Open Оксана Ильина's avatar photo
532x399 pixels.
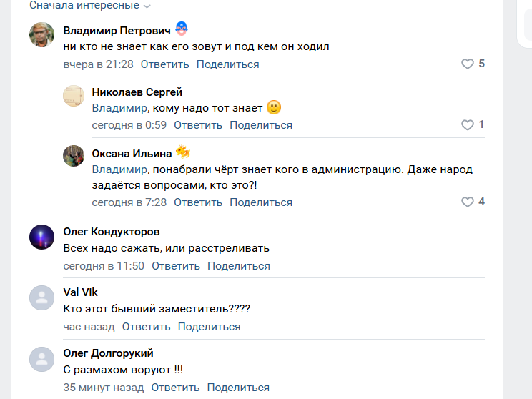[x=74, y=157]
